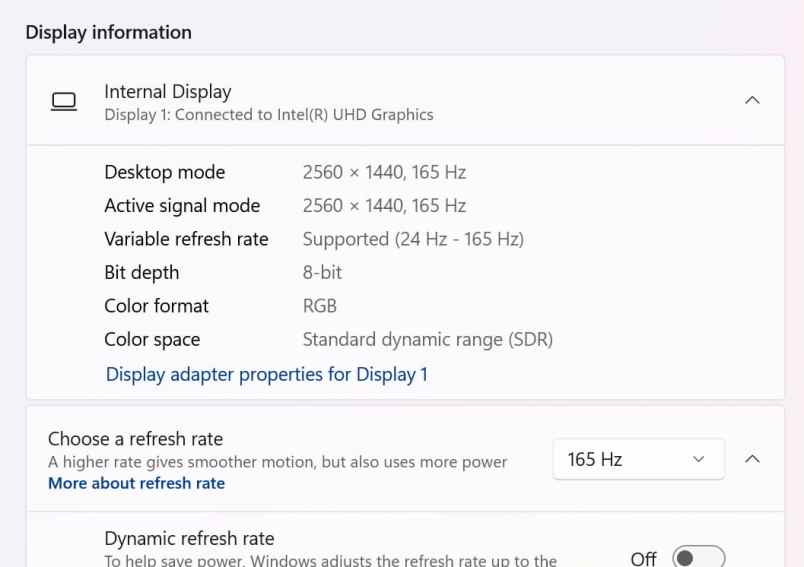The width and height of the screenshot is (804, 567).
Task: Click the laptop icon beside Internal Display
Action: click(x=64, y=101)
